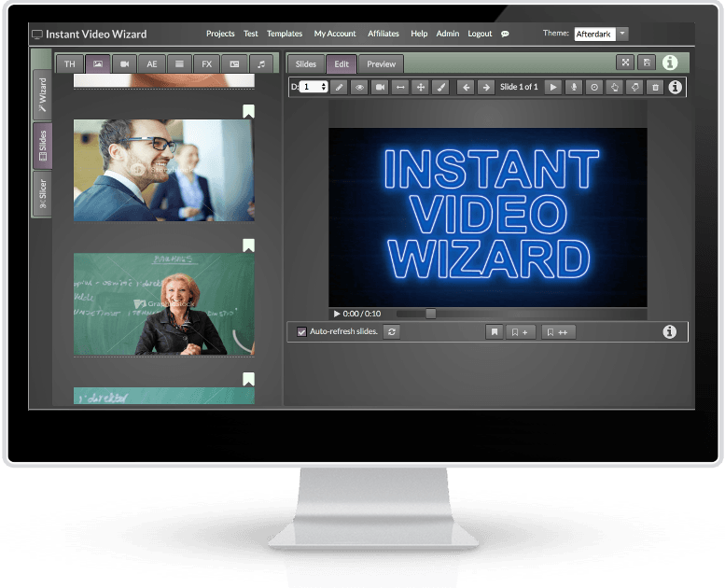
Task: Click the Logout link
Action: point(480,34)
